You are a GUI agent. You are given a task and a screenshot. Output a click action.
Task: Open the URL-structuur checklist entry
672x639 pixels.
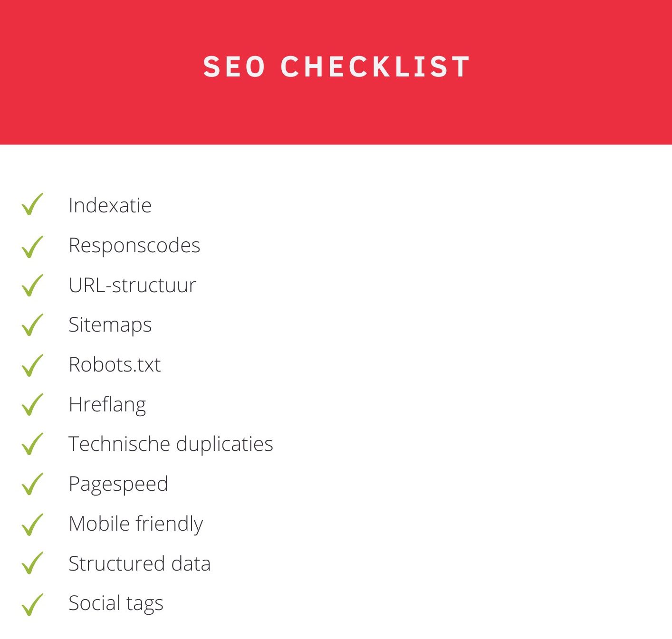click(132, 286)
